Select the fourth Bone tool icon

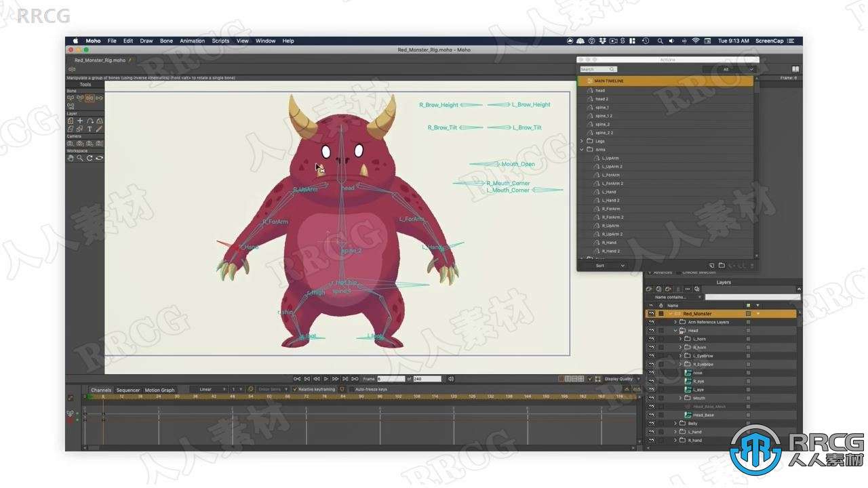[99, 98]
